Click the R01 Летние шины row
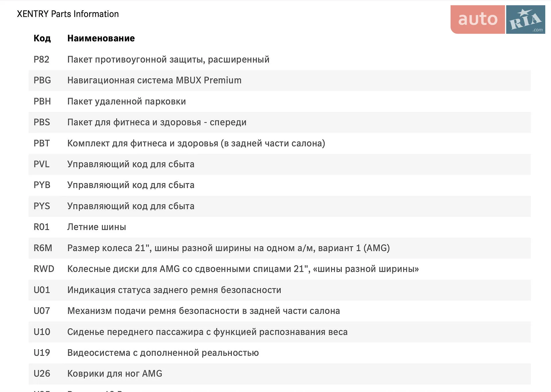Screen dimensions: 551x392 click(280, 227)
